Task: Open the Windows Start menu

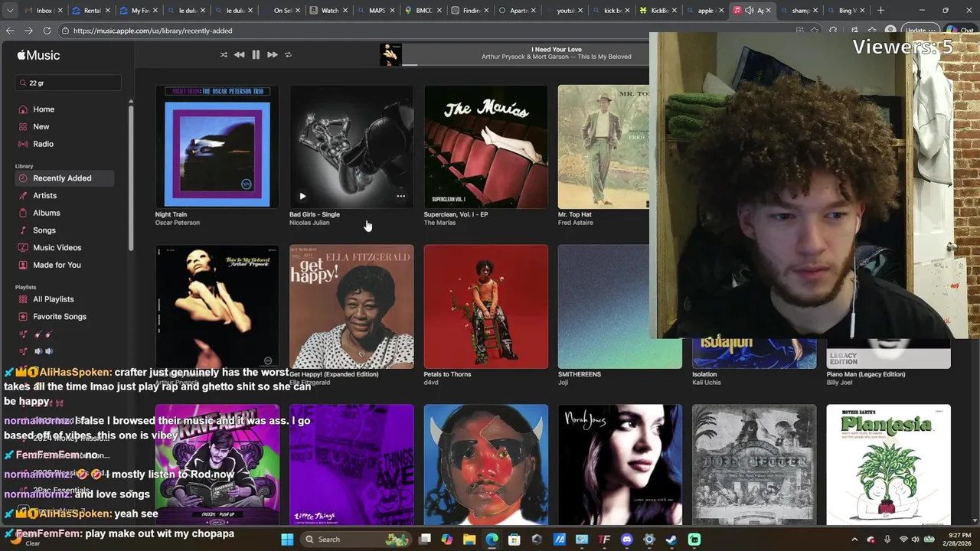Action: tap(287, 540)
